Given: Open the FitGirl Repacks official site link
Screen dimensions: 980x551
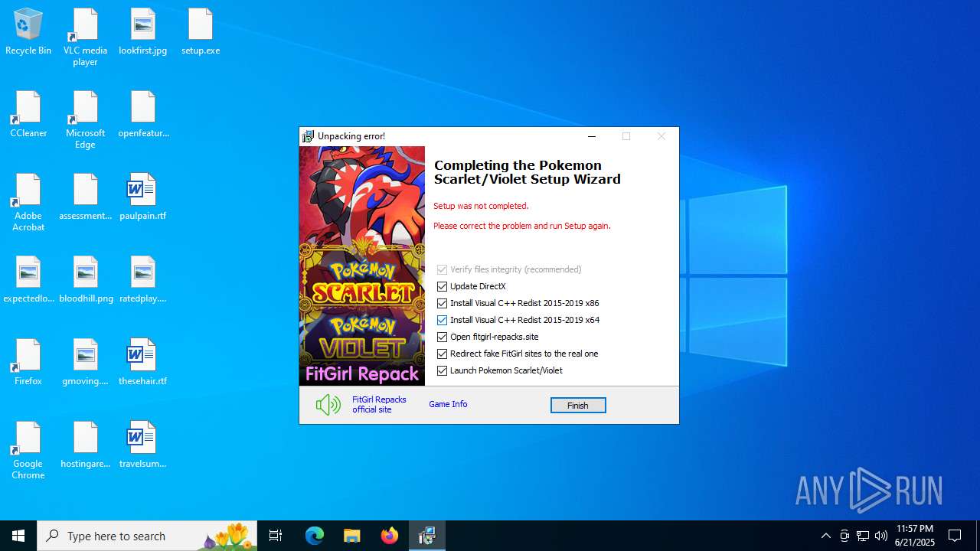Looking at the screenshot, I should point(379,404).
